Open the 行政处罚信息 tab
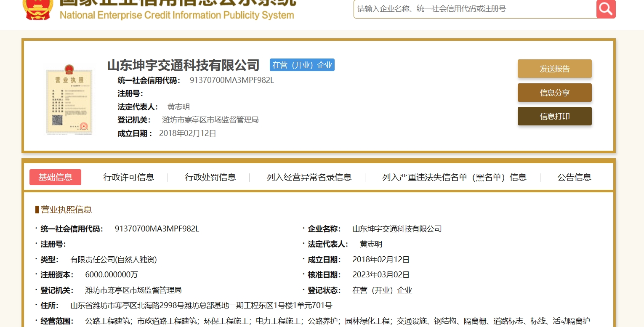 (x=210, y=177)
